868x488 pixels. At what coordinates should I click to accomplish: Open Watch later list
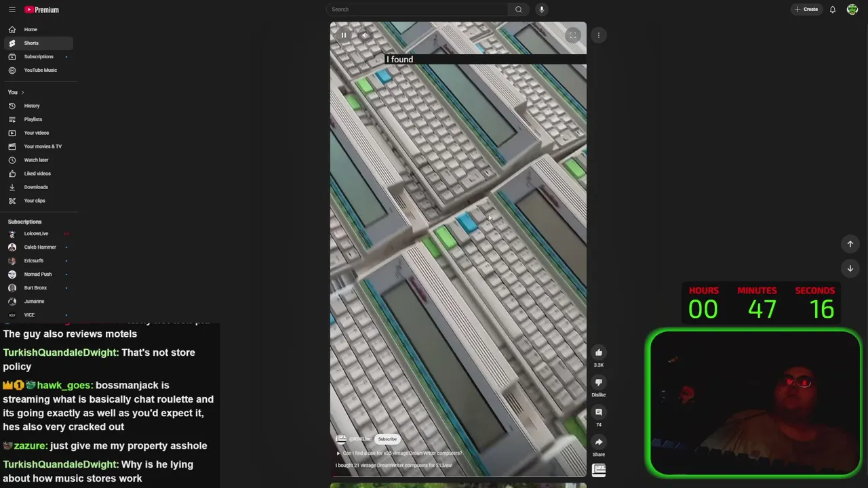click(39, 160)
